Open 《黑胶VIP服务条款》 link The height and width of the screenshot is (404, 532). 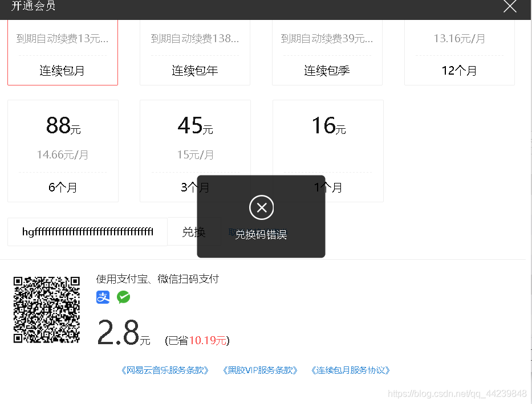(260, 370)
